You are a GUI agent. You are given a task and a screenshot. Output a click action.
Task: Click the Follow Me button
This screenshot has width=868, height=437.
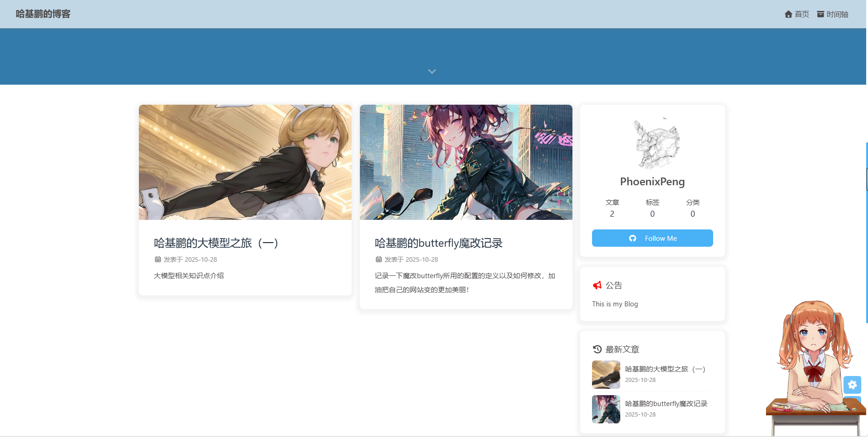(x=653, y=238)
